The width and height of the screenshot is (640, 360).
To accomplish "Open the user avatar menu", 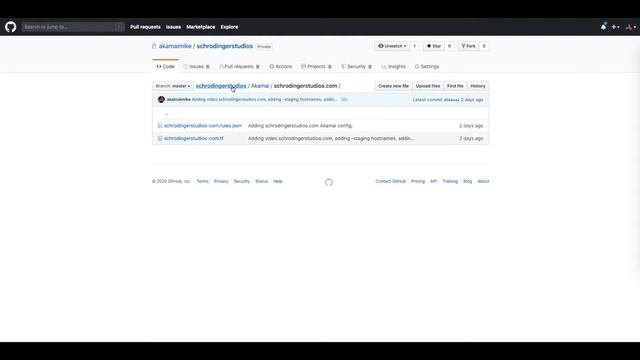I will (631, 27).
